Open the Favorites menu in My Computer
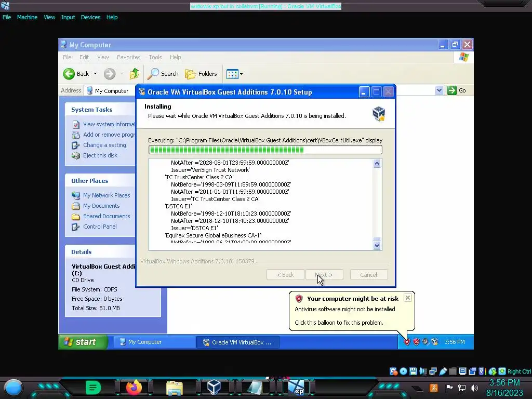Screen dimensions: 532x399 129,57
